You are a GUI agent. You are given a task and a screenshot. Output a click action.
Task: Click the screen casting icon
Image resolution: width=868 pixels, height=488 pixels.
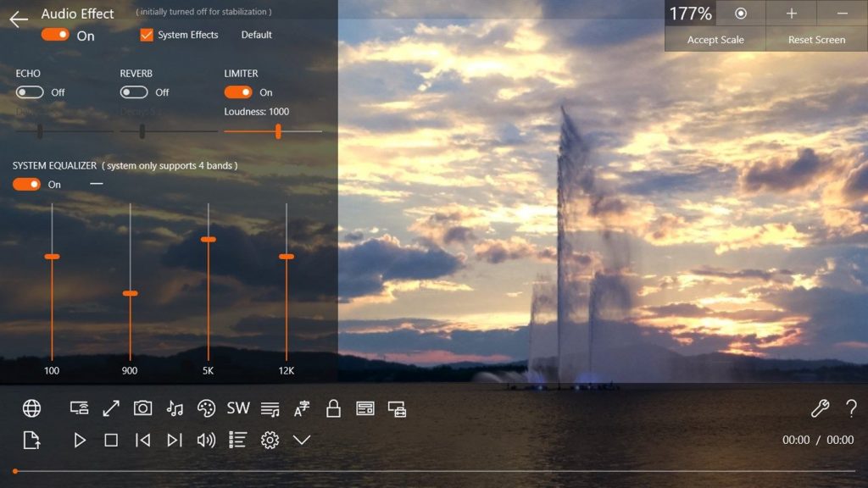[x=80, y=408]
